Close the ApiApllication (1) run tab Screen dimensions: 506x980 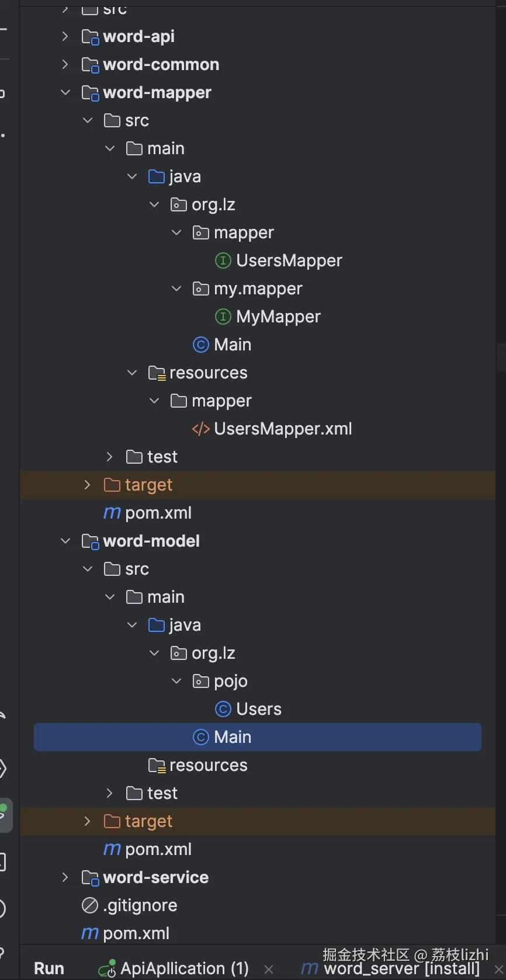pos(269,969)
